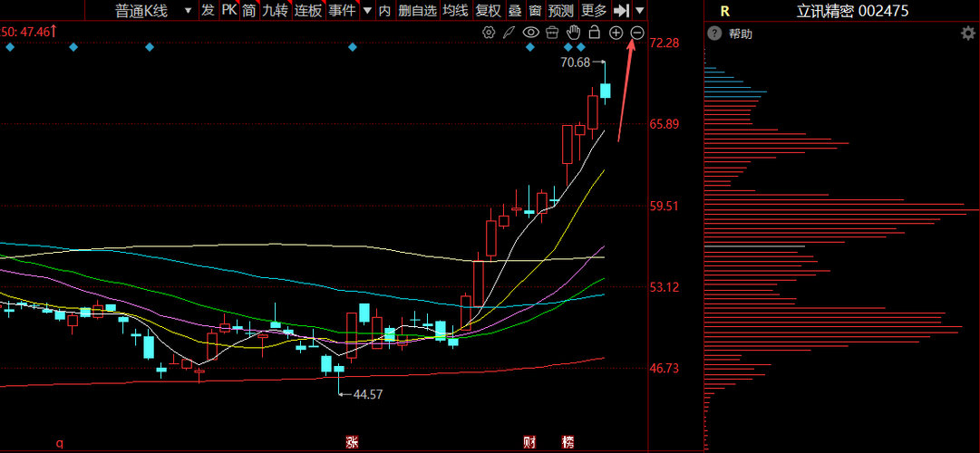
Task: Open the 帮助 help link
Action: [x=741, y=34]
